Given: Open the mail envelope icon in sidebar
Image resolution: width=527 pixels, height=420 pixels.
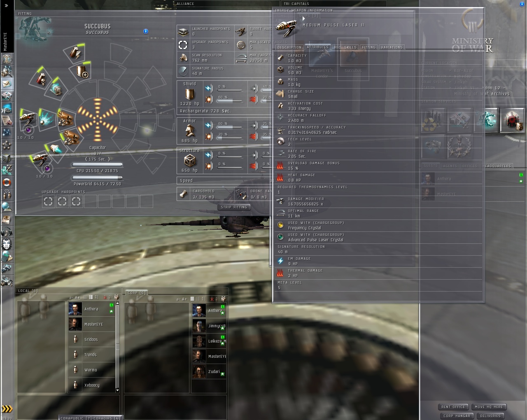Looking at the screenshot, I should point(7,84).
